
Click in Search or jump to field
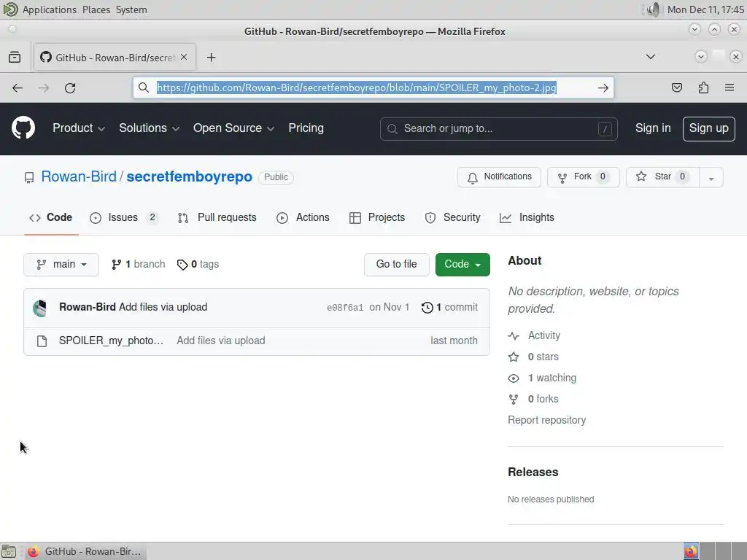[x=498, y=129]
